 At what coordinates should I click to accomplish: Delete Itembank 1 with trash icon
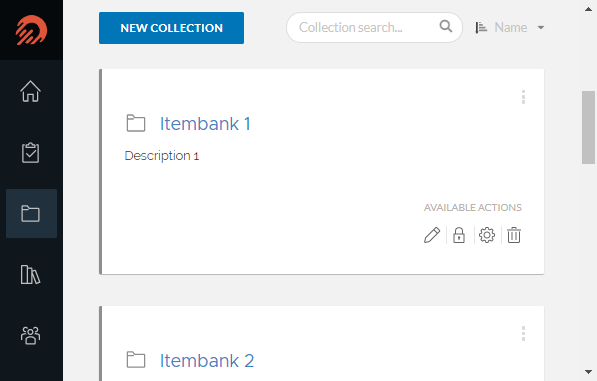[x=514, y=235]
